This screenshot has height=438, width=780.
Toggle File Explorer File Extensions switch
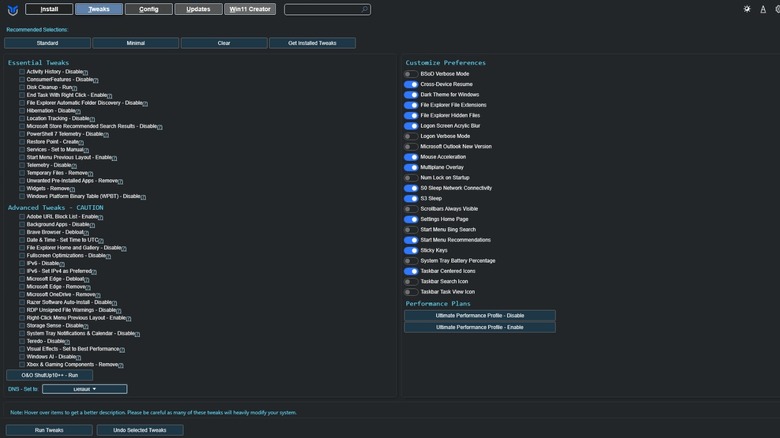[x=411, y=105]
